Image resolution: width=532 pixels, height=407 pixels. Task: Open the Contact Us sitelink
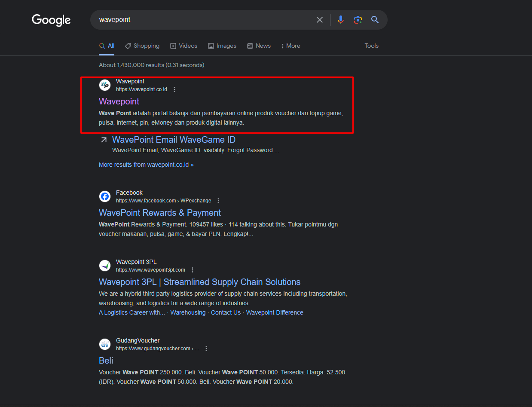(x=226, y=312)
